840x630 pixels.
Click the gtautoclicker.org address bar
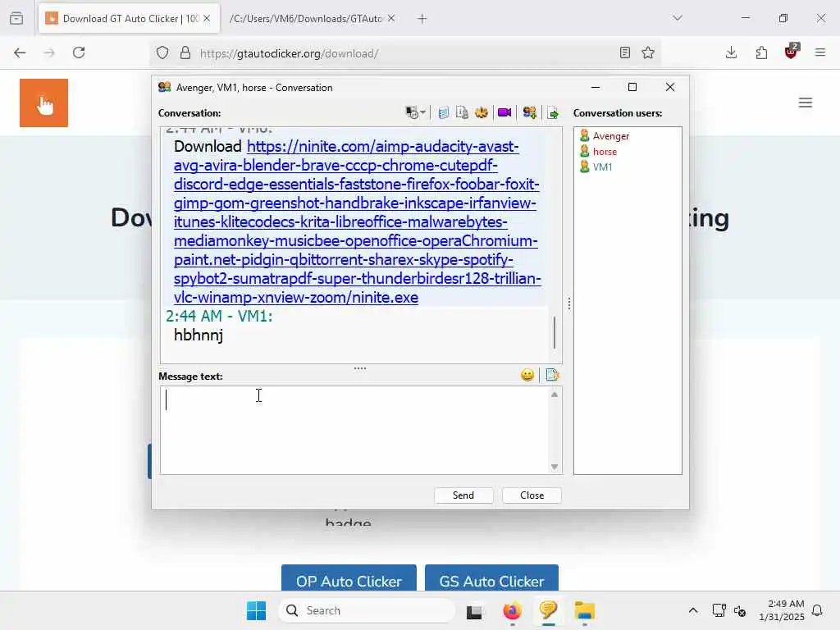(x=404, y=53)
